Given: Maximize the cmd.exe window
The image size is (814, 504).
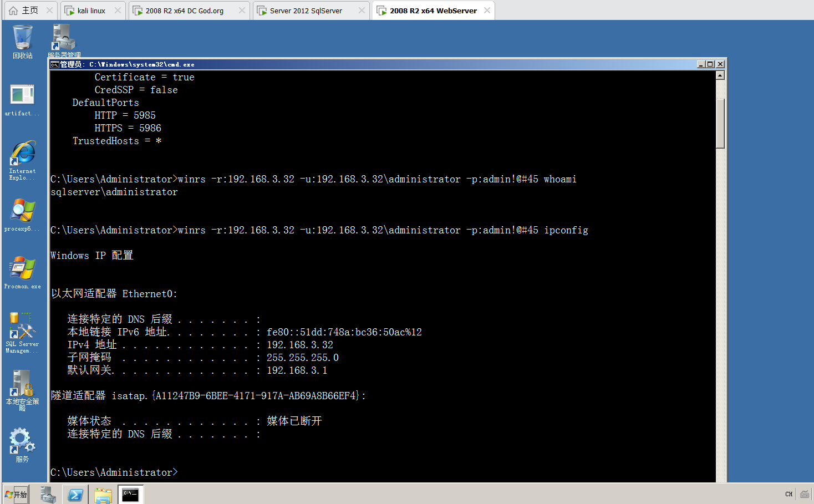Looking at the screenshot, I should [x=710, y=64].
